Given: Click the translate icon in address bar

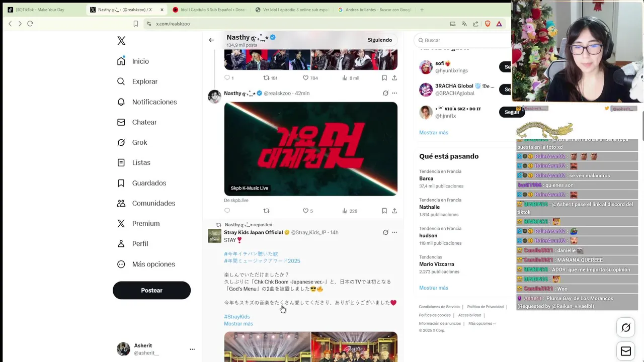Looking at the screenshot, I should 464,24.
